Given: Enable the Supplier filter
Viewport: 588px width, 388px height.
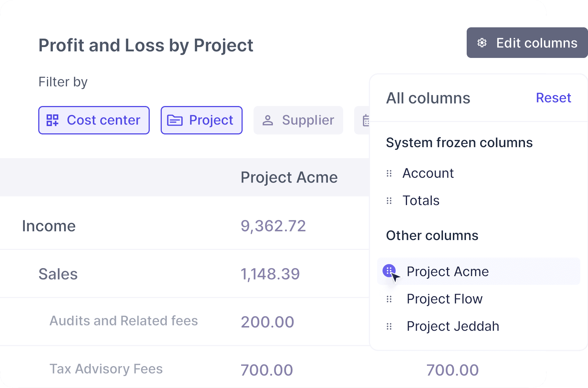Looking at the screenshot, I should [298, 120].
